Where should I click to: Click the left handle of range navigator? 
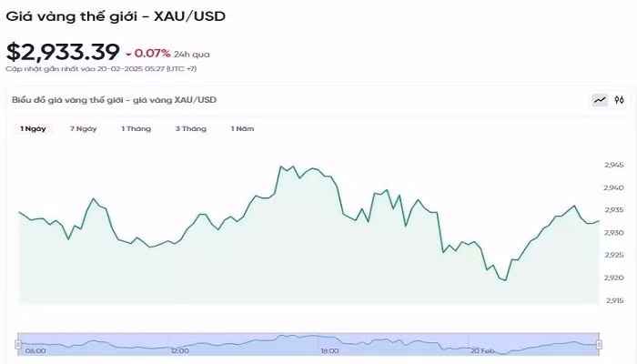[17, 344]
